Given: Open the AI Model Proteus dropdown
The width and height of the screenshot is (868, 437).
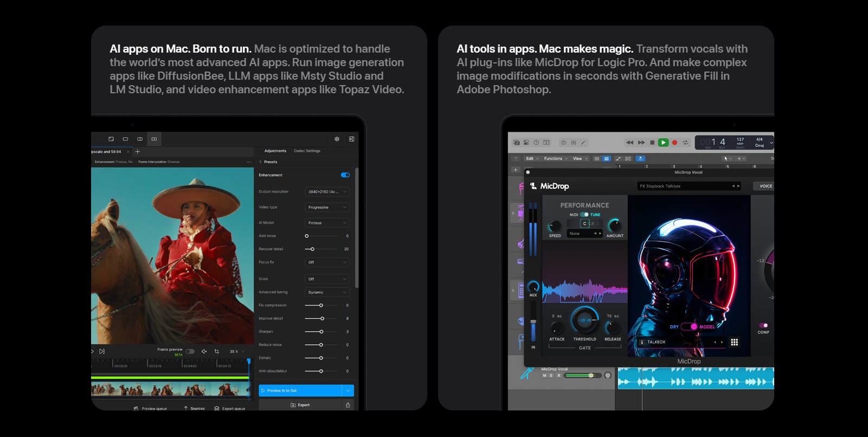Looking at the screenshot, I should coord(327,223).
